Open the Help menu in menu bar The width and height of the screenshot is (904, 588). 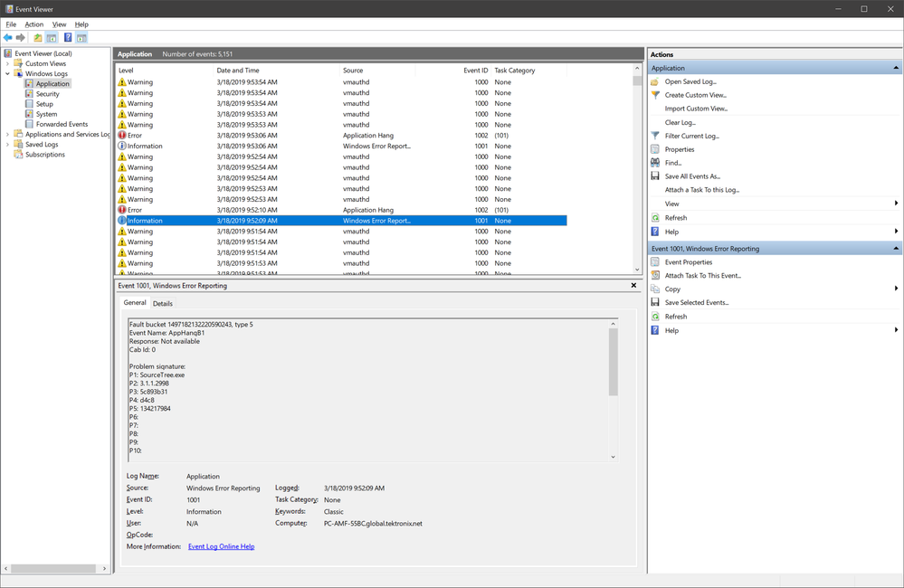pos(81,24)
